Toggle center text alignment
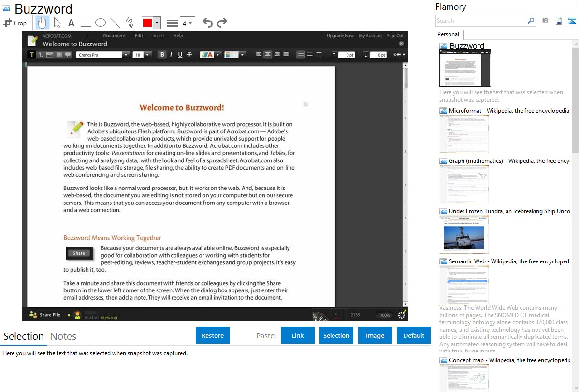579x392 pixels. click(x=268, y=54)
